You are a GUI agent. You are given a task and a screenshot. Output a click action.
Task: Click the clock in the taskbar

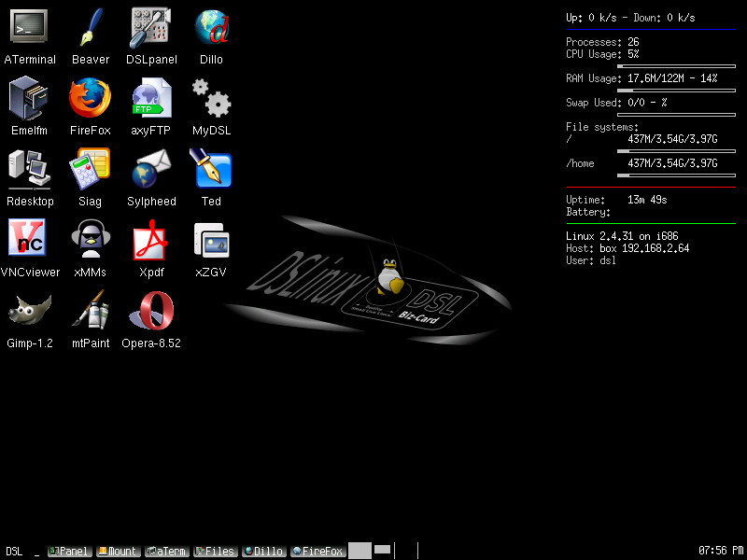coord(720,551)
